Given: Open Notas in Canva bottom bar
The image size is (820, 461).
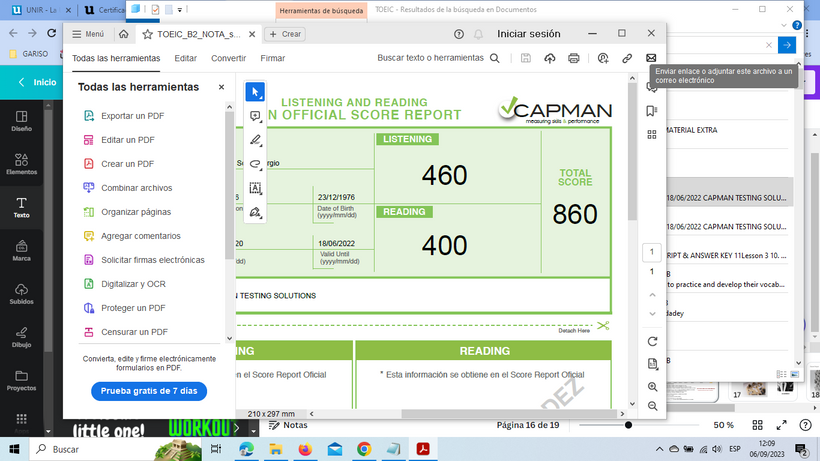Looking at the screenshot, I should point(288,425).
